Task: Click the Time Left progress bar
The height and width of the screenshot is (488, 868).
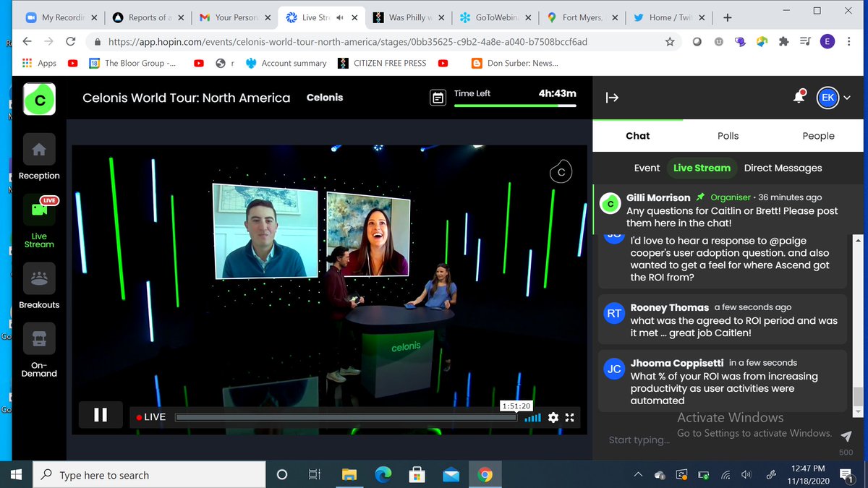Action: (x=515, y=106)
